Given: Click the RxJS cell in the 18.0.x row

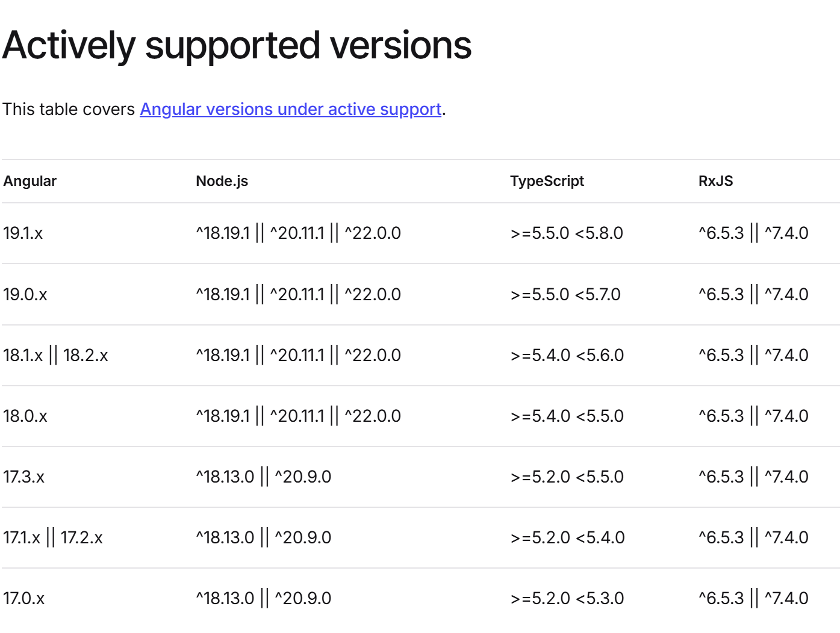Looking at the screenshot, I should coord(753,416).
